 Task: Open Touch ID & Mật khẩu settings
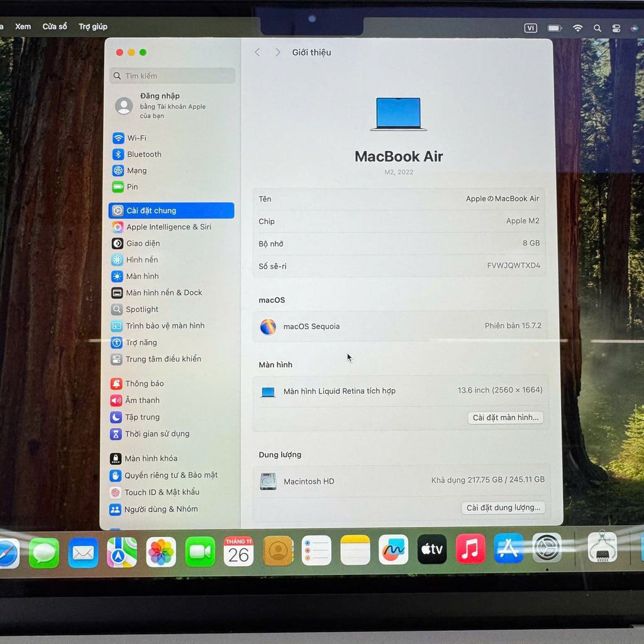(x=162, y=492)
